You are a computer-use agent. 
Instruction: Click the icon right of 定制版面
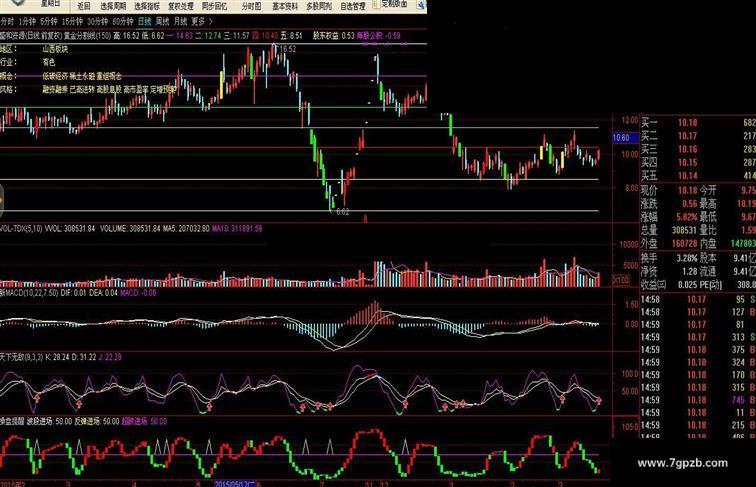click(421, 5)
